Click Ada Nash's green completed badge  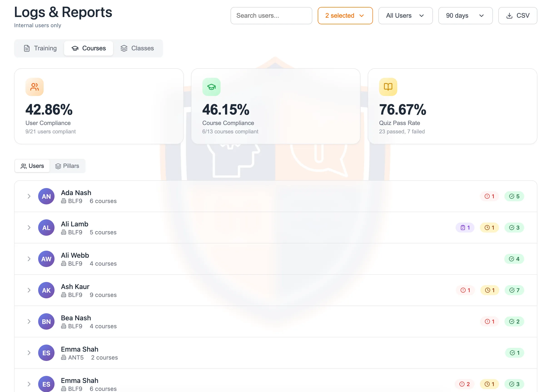pyautogui.click(x=514, y=196)
